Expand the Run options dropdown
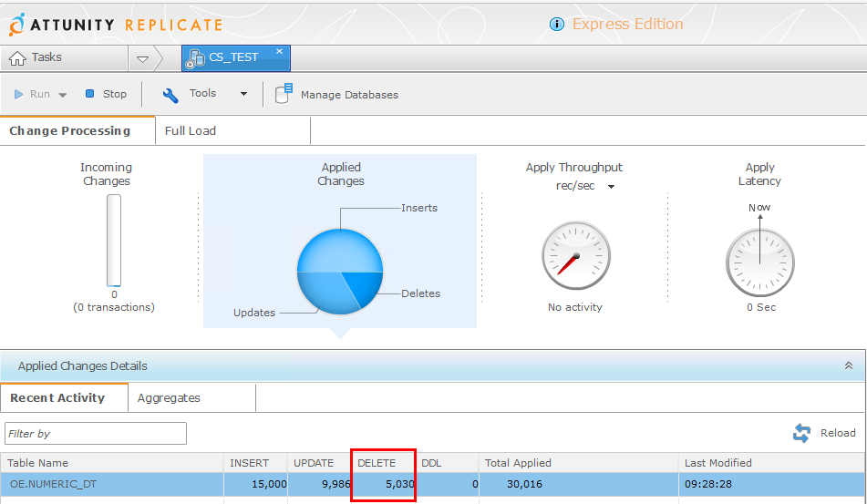 point(63,95)
